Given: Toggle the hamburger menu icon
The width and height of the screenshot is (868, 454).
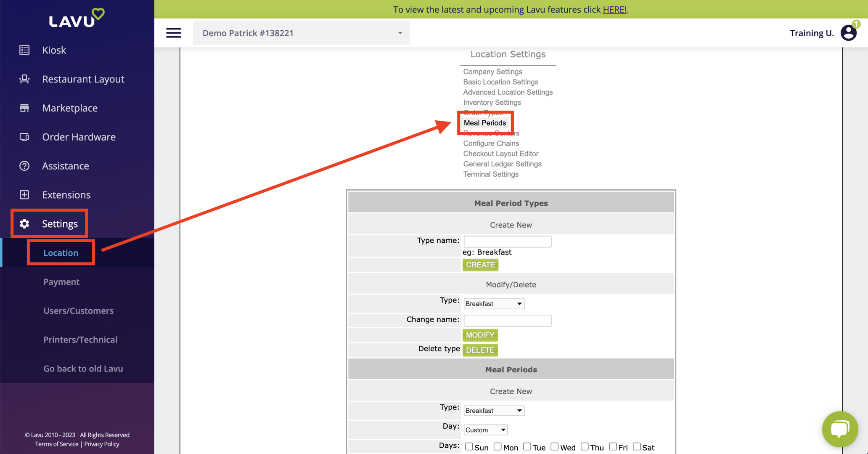Looking at the screenshot, I should 173,33.
